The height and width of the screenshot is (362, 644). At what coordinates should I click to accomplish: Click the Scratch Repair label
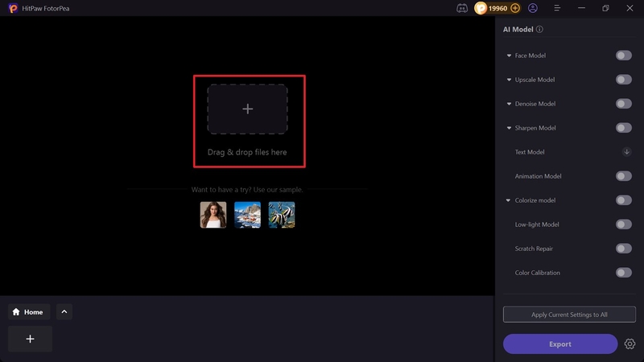coord(534,249)
